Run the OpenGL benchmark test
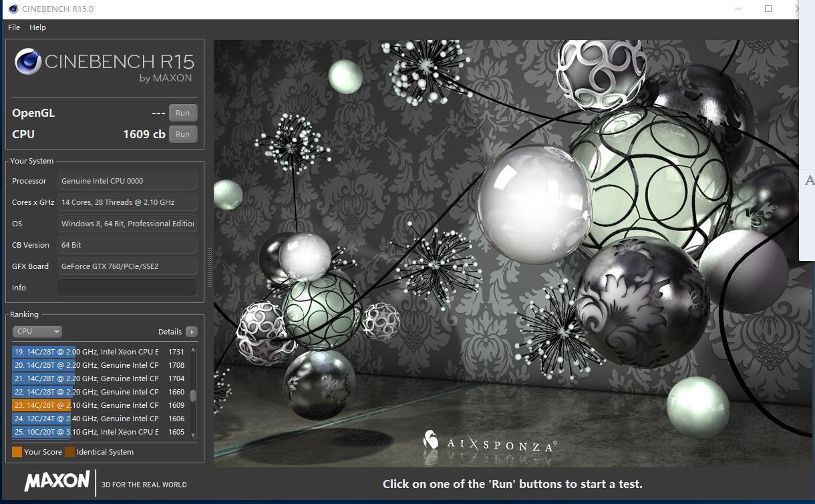The width and height of the screenshot is (815, 504). click(183, 113)
